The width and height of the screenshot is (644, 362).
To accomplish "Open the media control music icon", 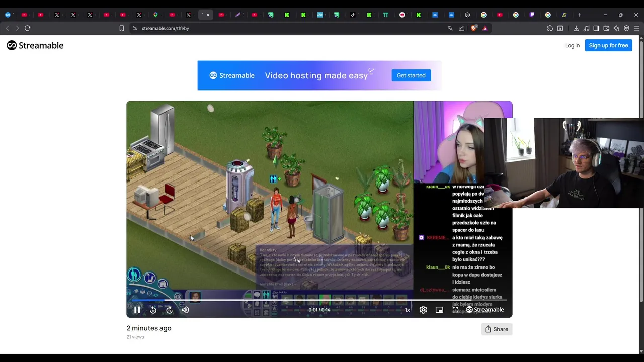I will point(586,28).
